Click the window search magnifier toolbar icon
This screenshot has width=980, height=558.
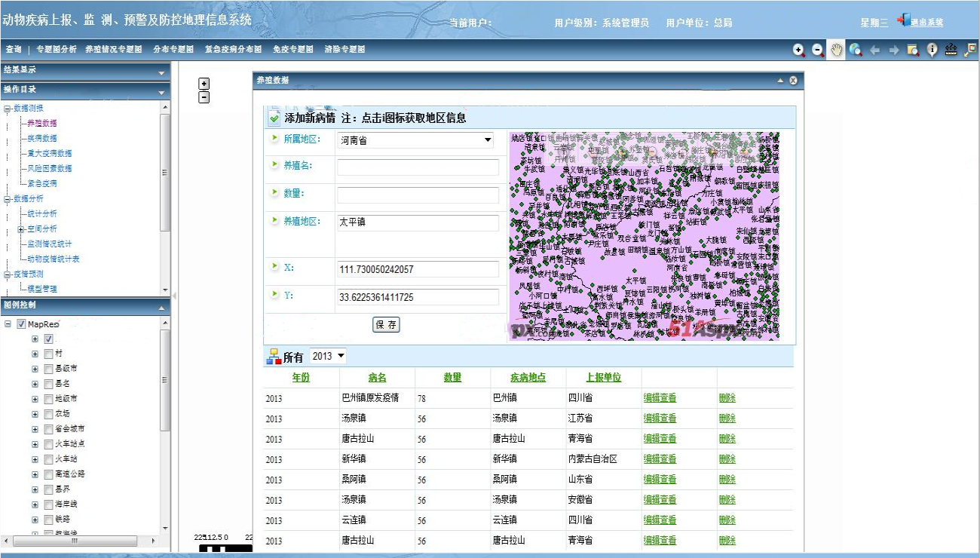click(913, 50)
